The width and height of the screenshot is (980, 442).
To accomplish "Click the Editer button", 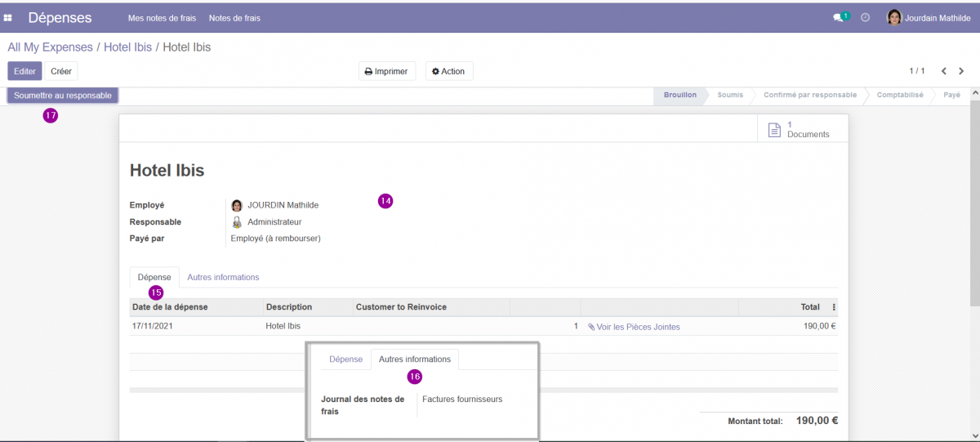I will (x=24, y=71).
